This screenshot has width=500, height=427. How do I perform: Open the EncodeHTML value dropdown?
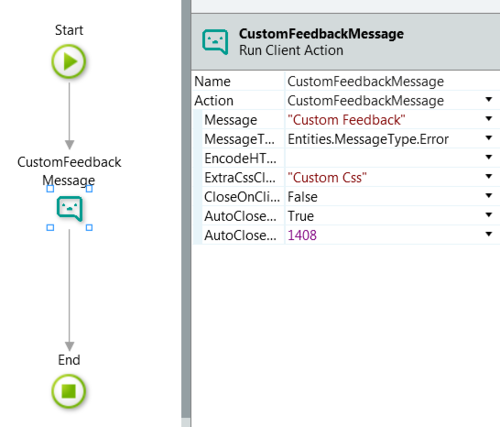pyautogui.click(x=489, y=157)
